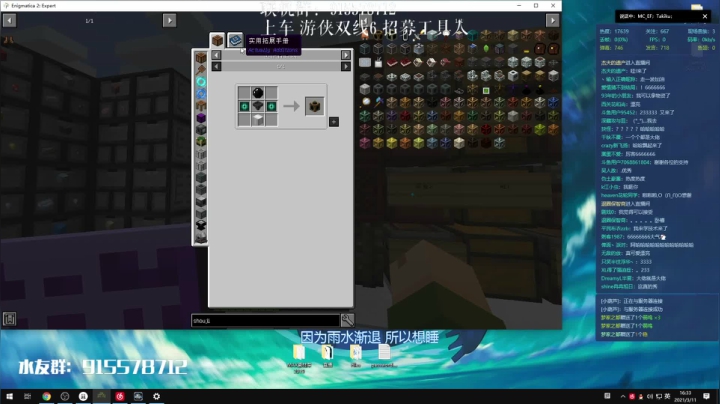The width and height of the screenshot is (720, 404).
Task: Open first folder icon on desktop
Action: (x=299, y=357)
